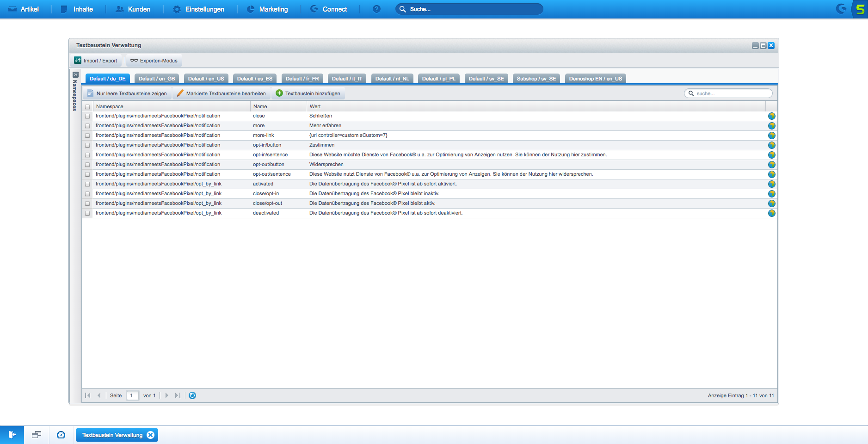The height and width of the screenshot is (444, 868).
Task: Open the performance gauge icon in bottom bar
Action: click(61, 435)
